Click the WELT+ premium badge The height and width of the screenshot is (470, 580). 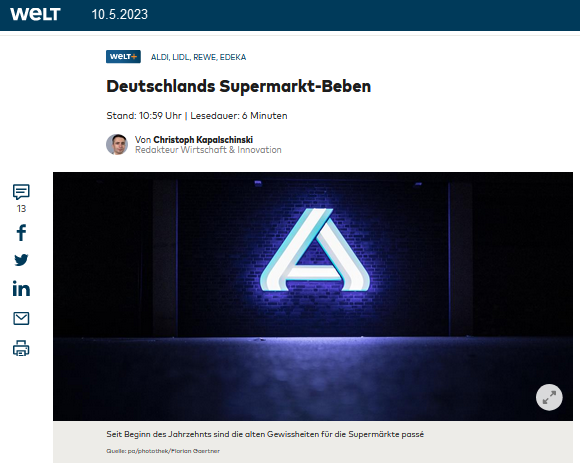(123, 57)
